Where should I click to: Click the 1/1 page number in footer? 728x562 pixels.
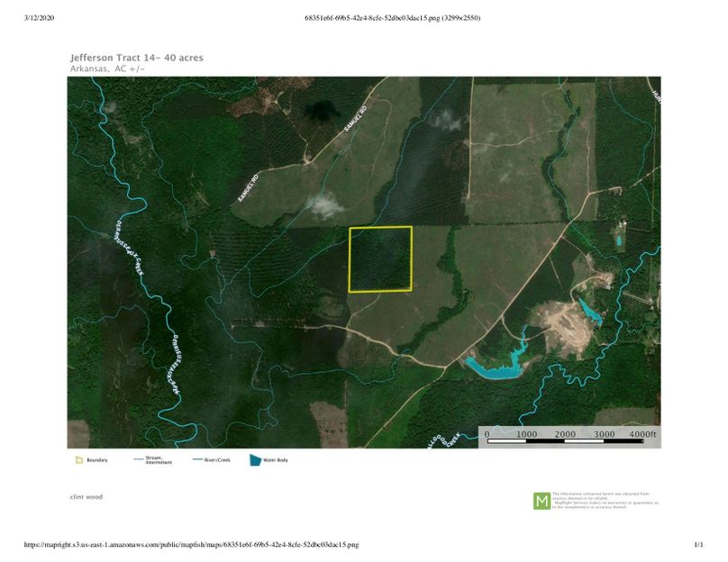pyautogui.click(x=697, y=545)
